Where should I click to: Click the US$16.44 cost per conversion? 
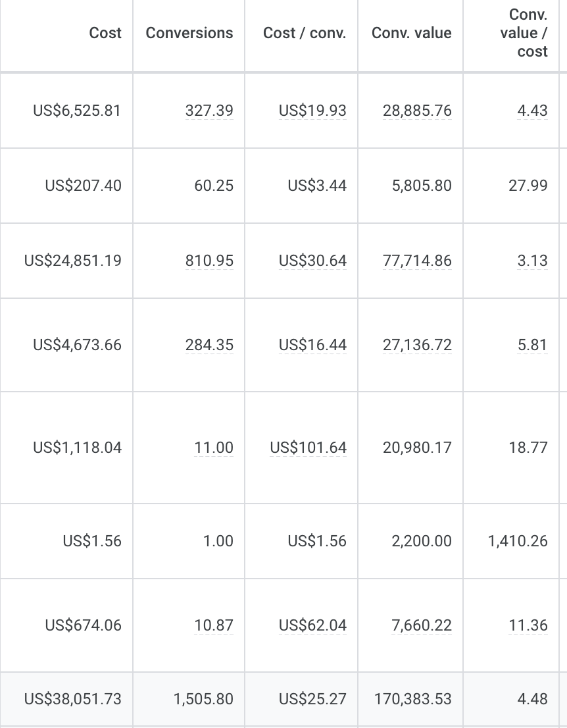(312, 345)
